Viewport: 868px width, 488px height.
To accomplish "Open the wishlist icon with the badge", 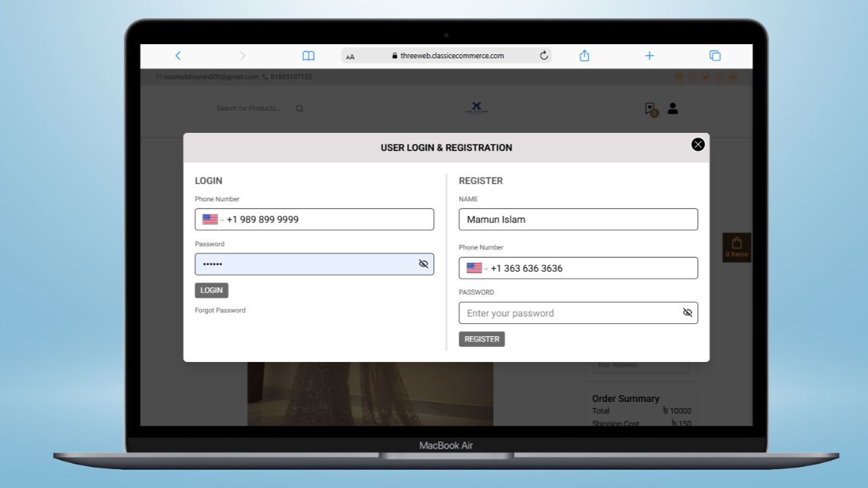I will tap(651, 109).
